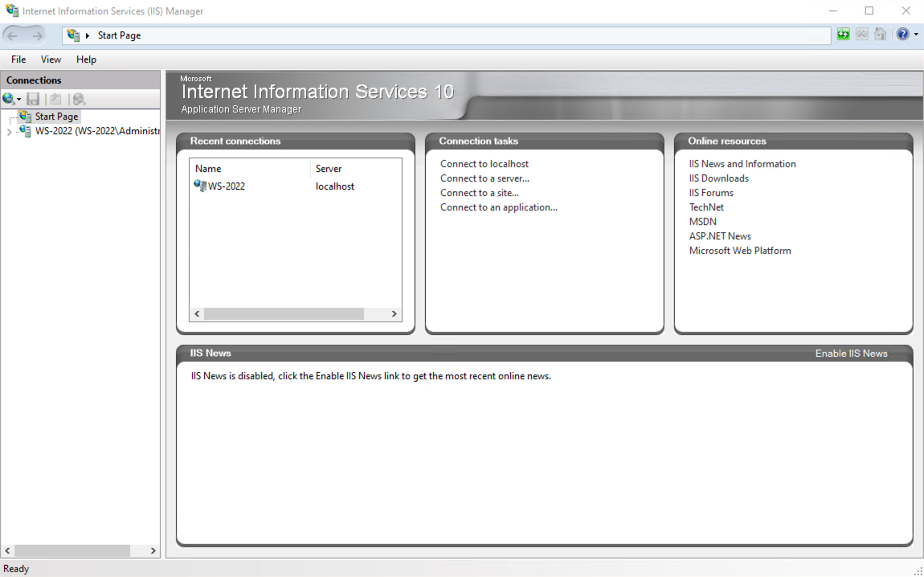Open the File menu
Viewport: 924px width, 577px height.
click(18, 59)
